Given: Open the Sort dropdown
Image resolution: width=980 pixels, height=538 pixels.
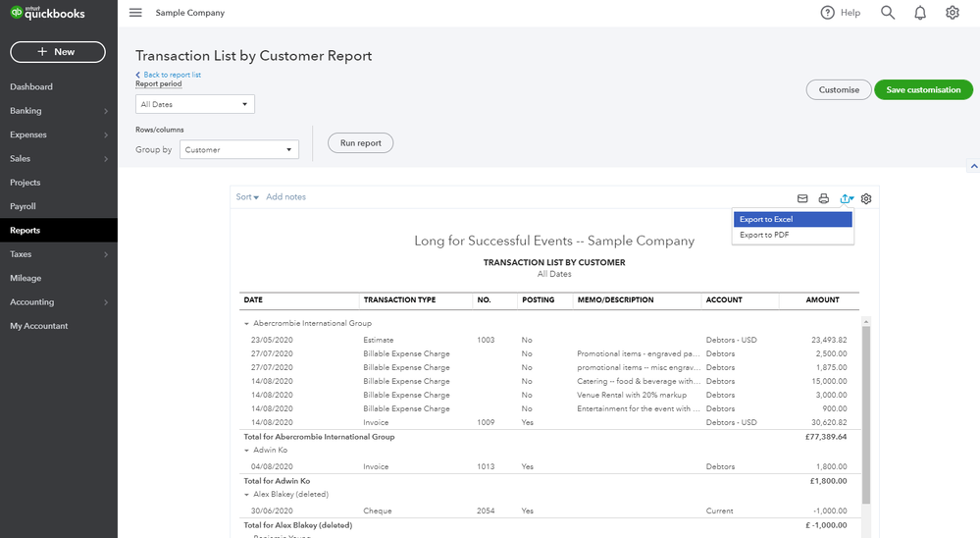Looking at the screenshot, I should [x=247, y=197].
